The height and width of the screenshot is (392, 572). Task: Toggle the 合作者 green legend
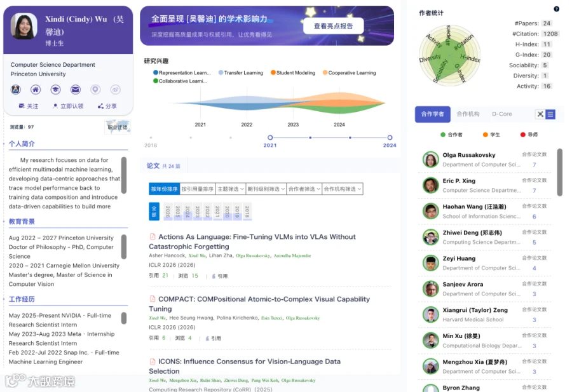(452, 135)
